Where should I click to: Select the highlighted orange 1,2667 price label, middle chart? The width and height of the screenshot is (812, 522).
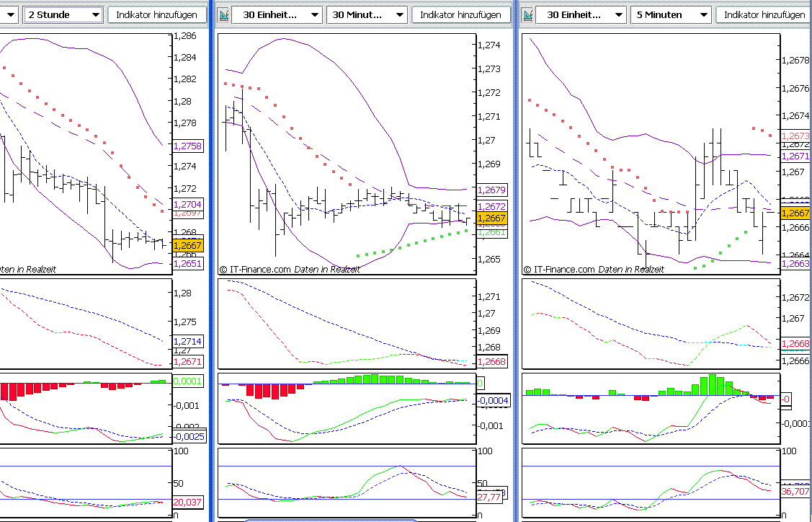pos(491,218)
